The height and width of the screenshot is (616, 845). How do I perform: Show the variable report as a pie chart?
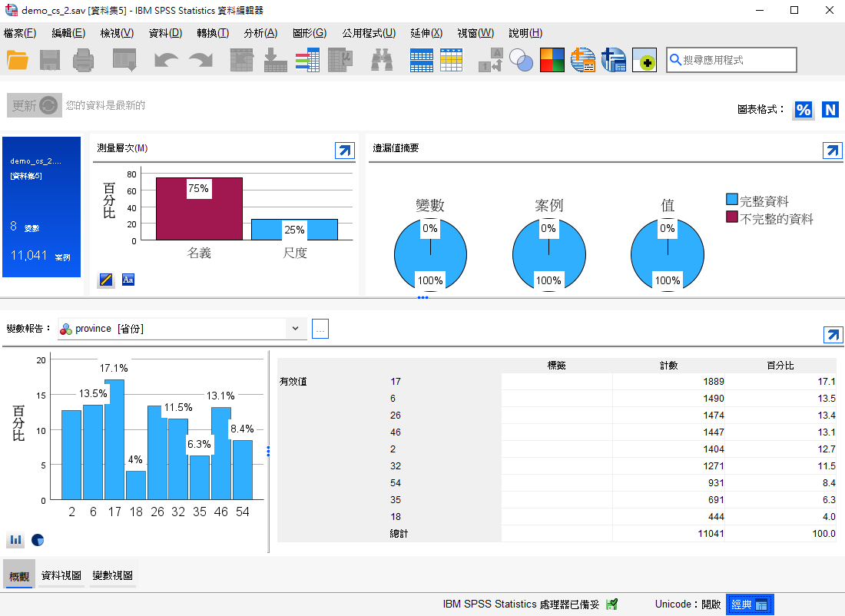38,539
